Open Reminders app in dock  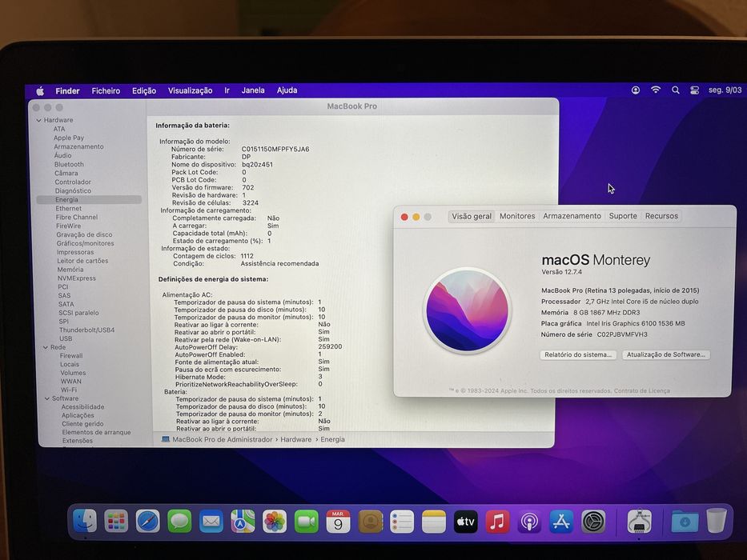(x=402, y=521)
